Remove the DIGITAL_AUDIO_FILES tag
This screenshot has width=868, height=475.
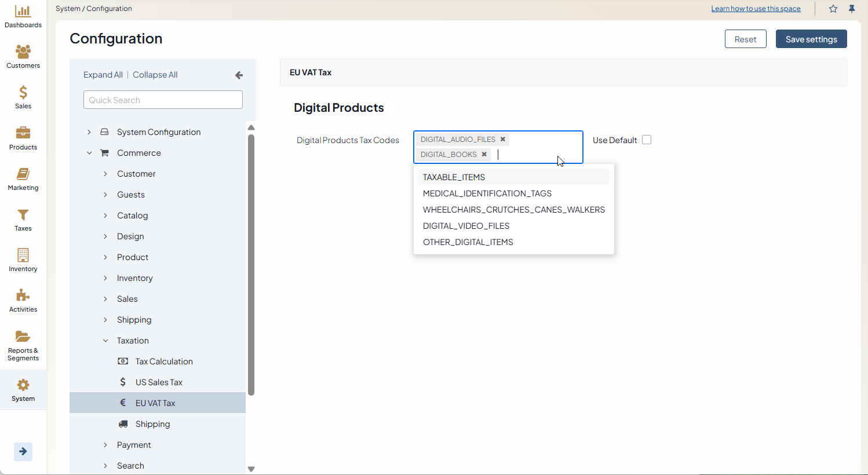[x=503, y=139]
